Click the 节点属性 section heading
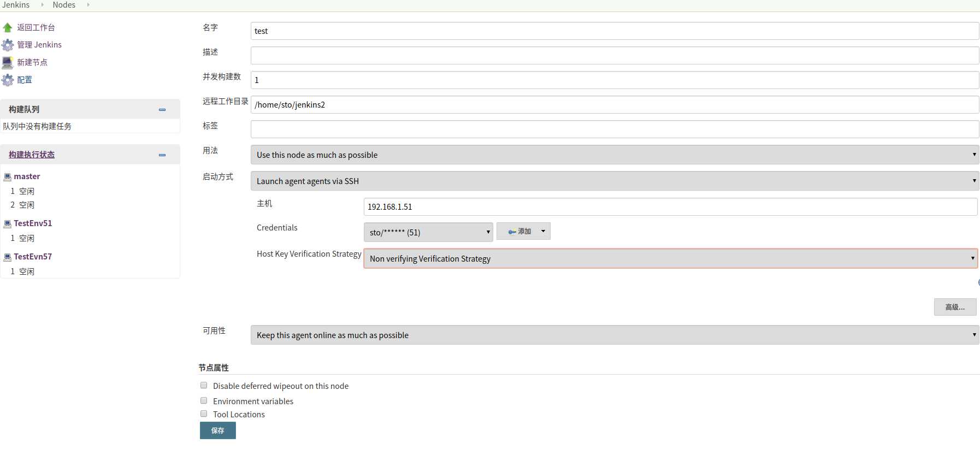 pos(214,368)
